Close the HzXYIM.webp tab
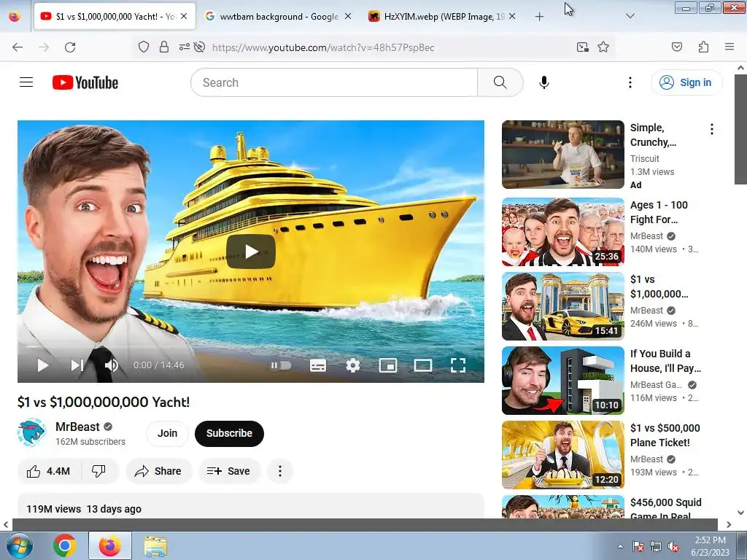The image size is (747, 560). [x=511, y=17]
